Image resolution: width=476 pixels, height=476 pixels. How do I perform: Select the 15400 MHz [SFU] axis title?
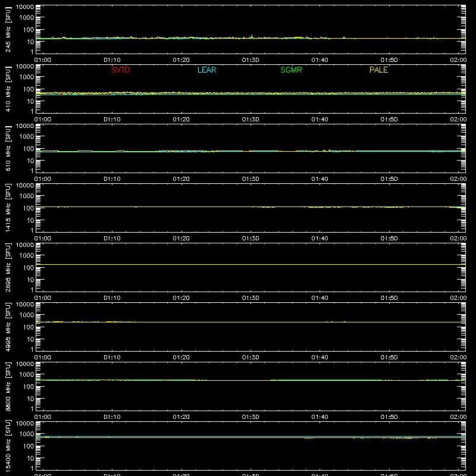tap(8, 446)
